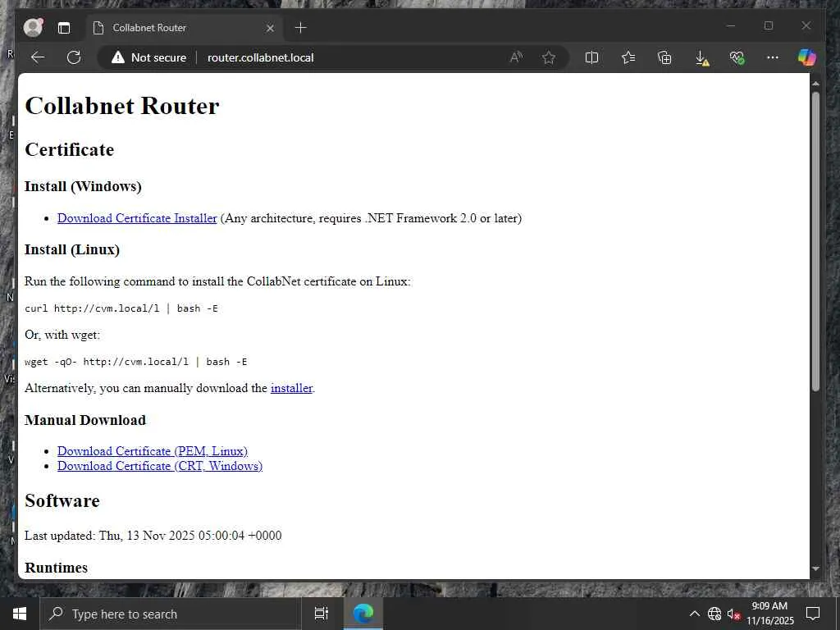The height and width of the screenshot is (630, 840).
Task: Minimize the Edge window
Action: (x=731, y=25)
